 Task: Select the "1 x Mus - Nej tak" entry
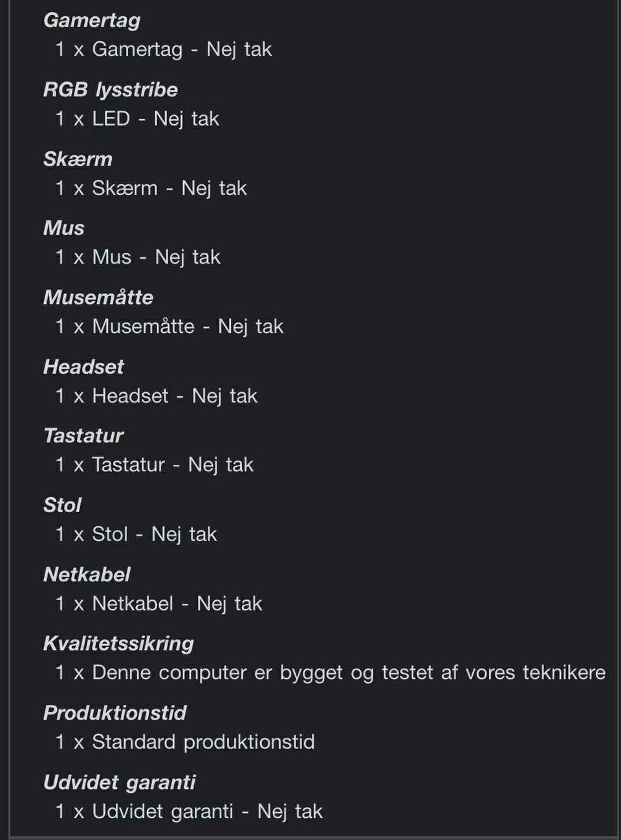(x=138, y=257)
